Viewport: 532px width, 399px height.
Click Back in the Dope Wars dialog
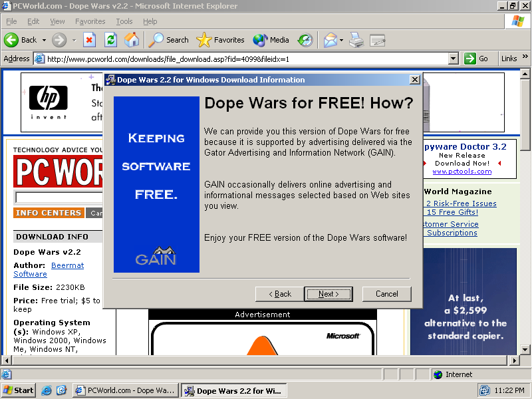pos(279,294)
